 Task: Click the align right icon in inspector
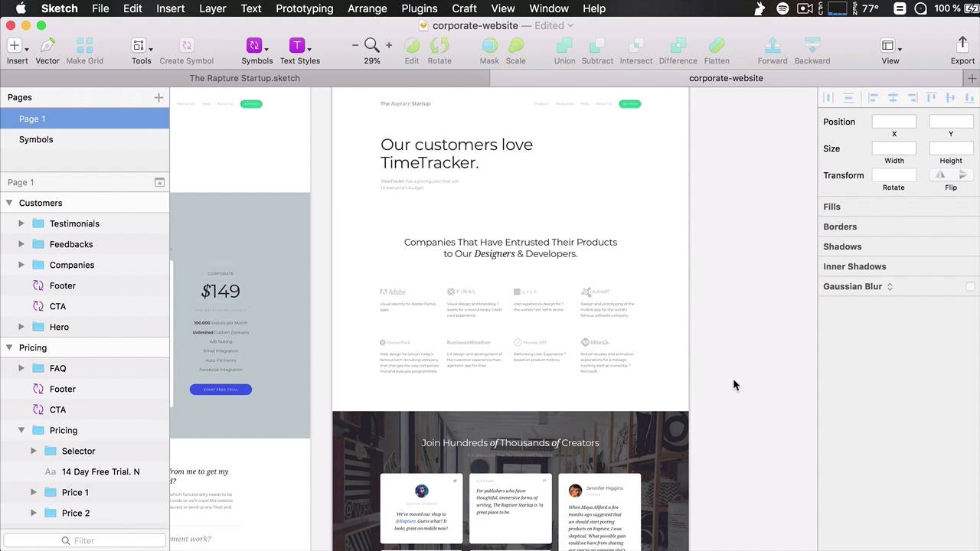pos(912,98)
